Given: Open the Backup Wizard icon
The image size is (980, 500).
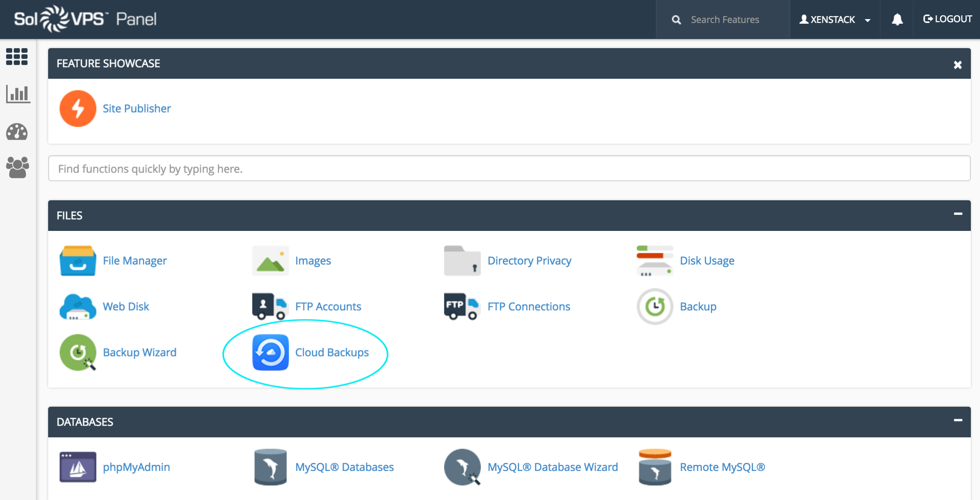Looking at the screenshot, I should click(x=78, y=352).
